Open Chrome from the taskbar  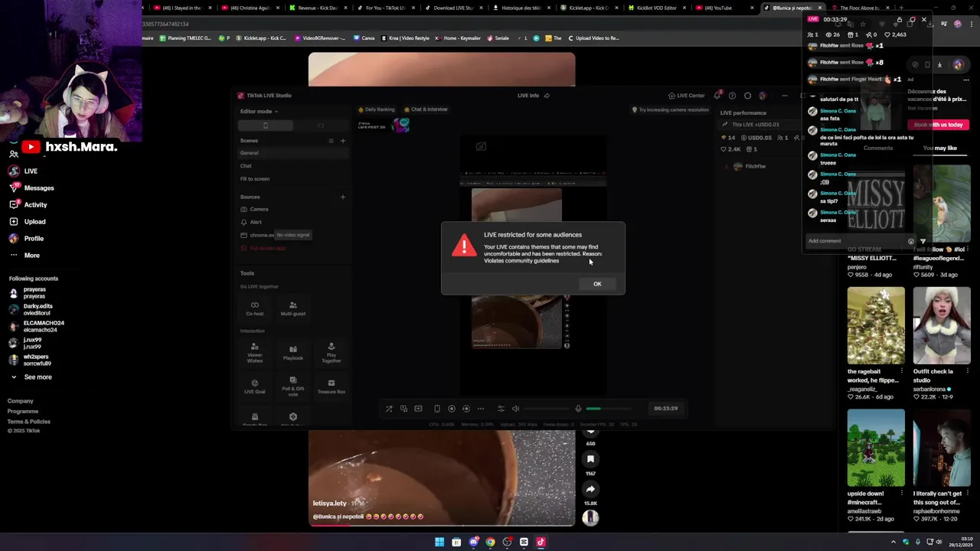pos(490,542)
